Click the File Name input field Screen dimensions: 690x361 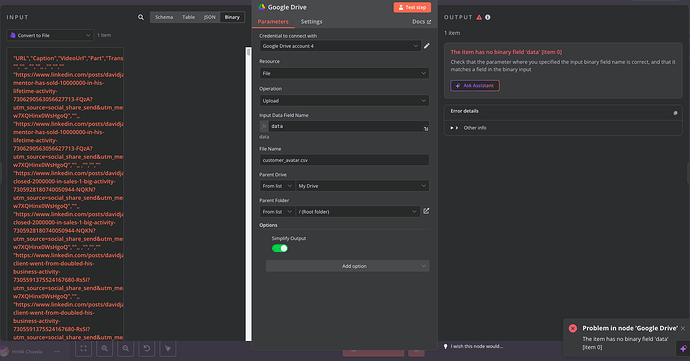344,160
